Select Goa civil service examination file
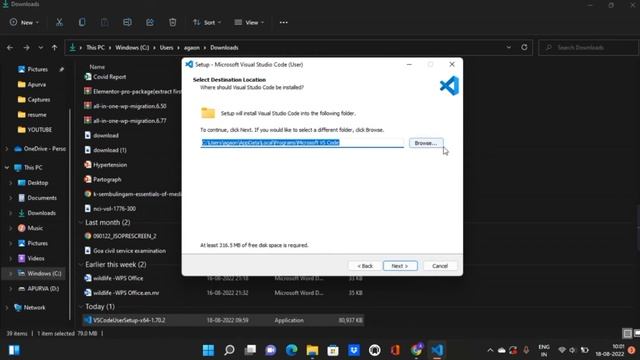Viewport: 640px width, 360px height. 129,251
